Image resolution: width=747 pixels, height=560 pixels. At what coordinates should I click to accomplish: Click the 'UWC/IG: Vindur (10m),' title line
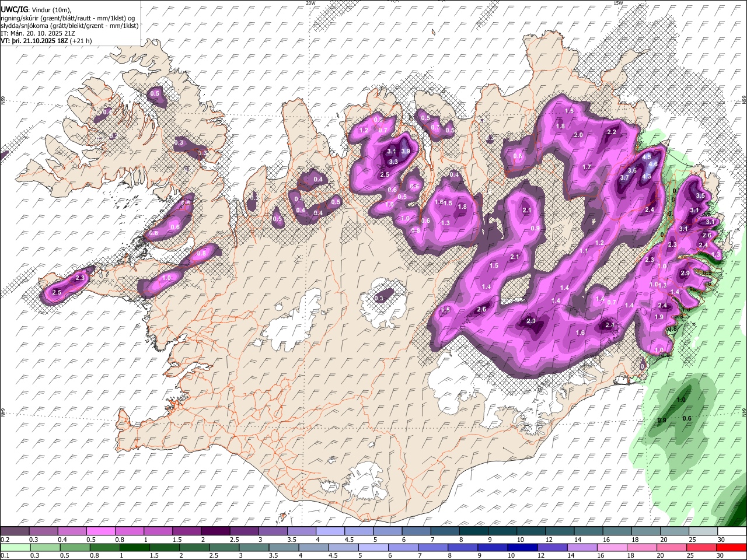pyautogui.click(x=36, y=10)
